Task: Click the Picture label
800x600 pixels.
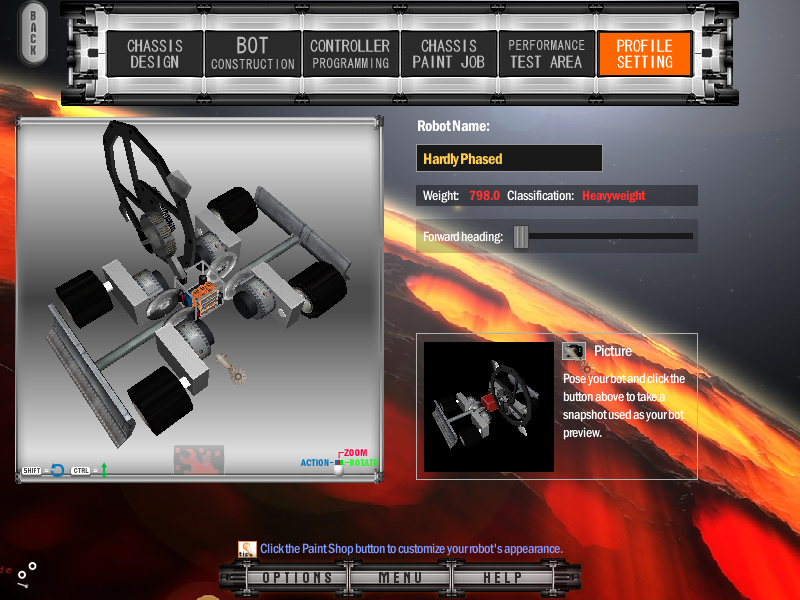Action: coord(613,351)
